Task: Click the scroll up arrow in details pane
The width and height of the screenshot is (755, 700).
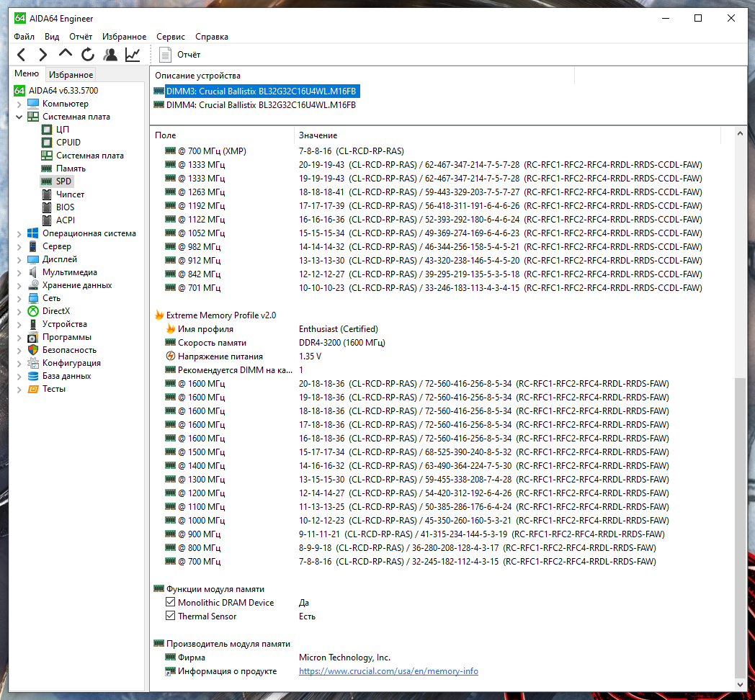Action: click(740, 133)
